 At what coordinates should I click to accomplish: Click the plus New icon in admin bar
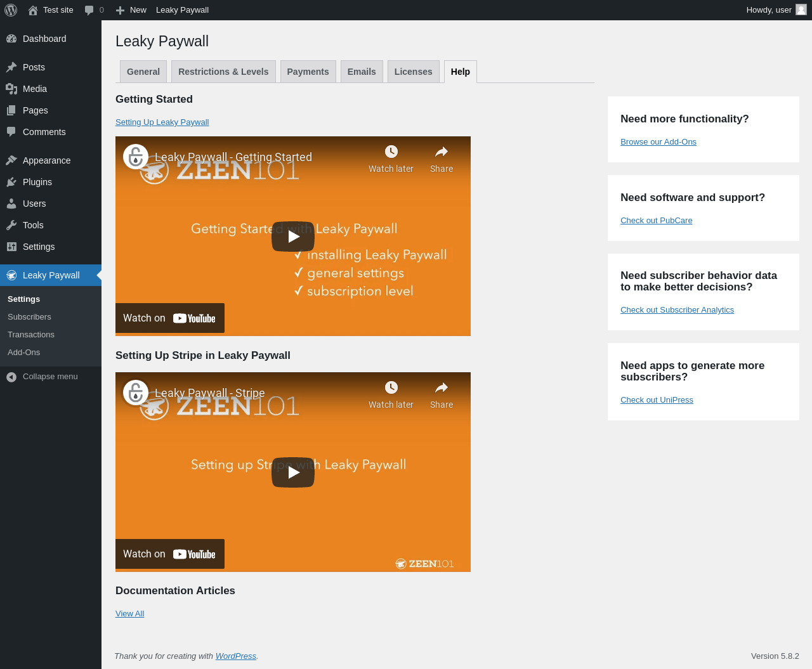[120, 10]
